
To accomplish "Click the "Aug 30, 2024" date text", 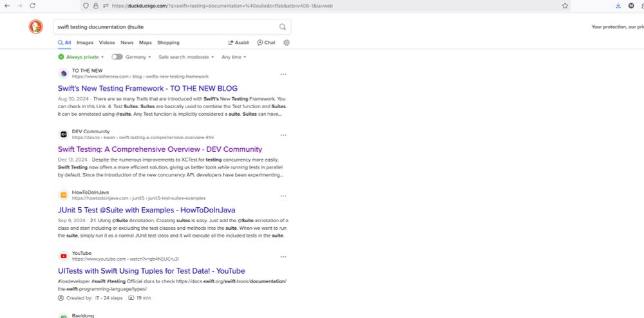I will [x=73, y=99].
